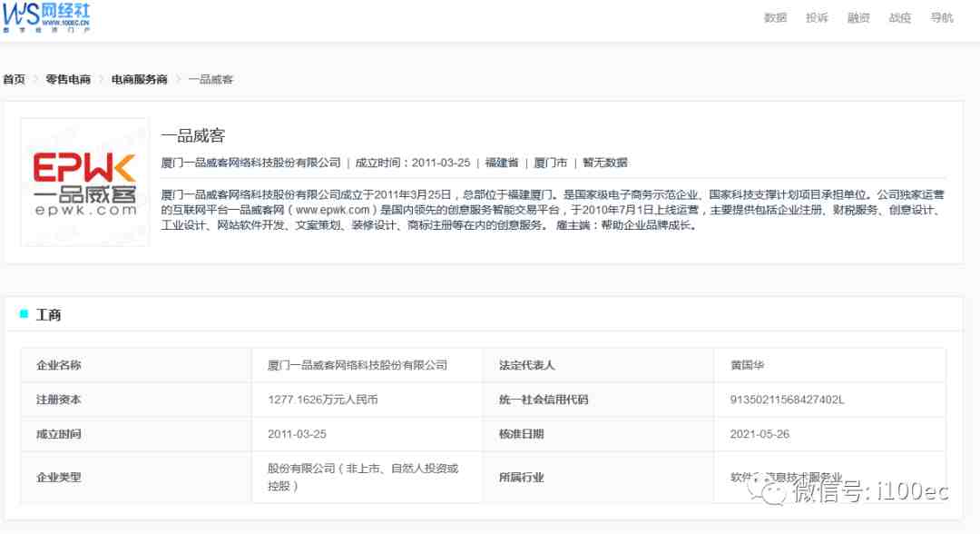
Task: Click 成立时间：2011-03-25 in the header line
Action: pos(413,163)
